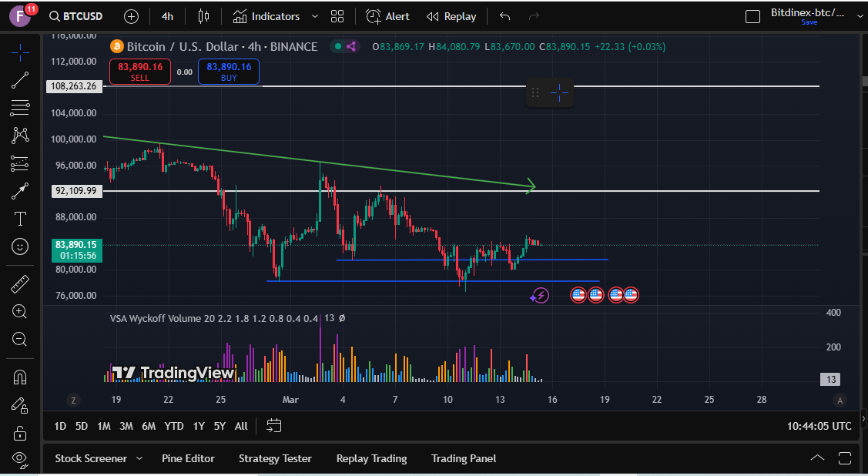
Task: Open the forecasting and position tools
Action: (20, 163)
